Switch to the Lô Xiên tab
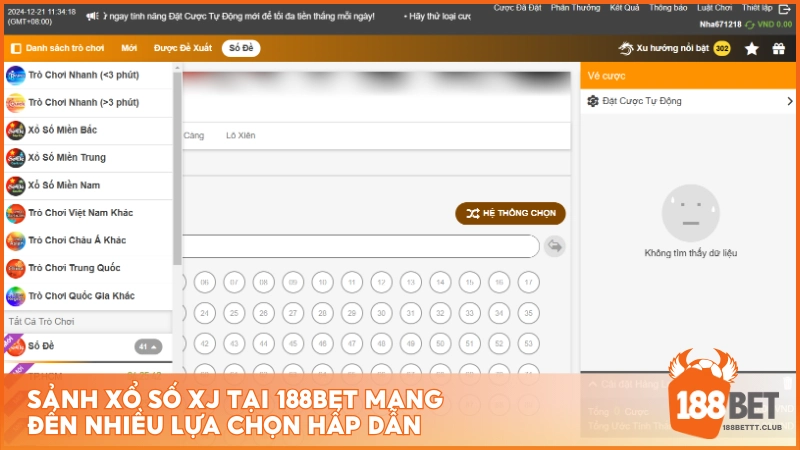 pyautogui.click(x=240, y=135)
